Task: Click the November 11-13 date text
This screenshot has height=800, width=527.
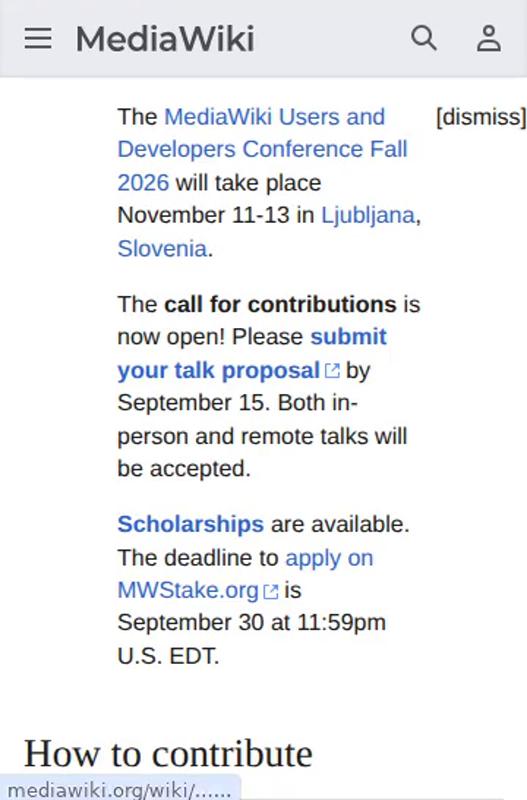Action: 204,215
